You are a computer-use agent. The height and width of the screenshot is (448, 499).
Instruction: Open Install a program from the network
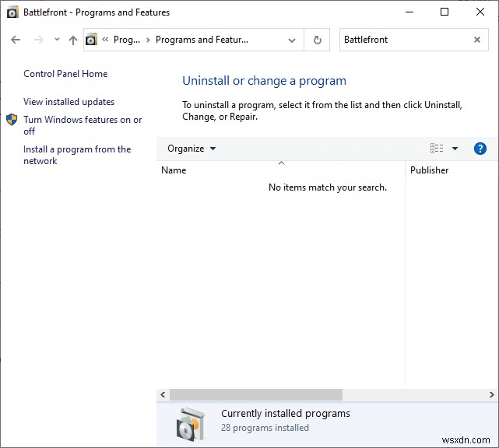coord(77,155)
